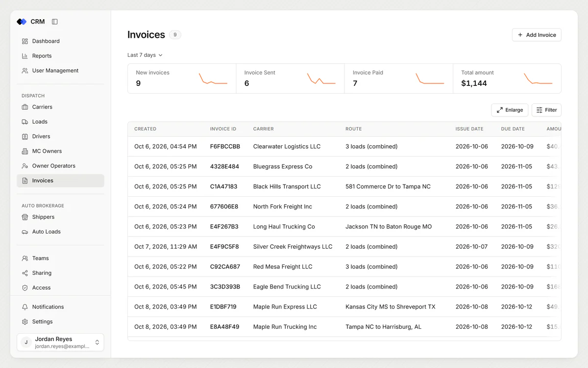Select the Loads menu item
This screenshot has height=368, width=588.
[60, 122]
